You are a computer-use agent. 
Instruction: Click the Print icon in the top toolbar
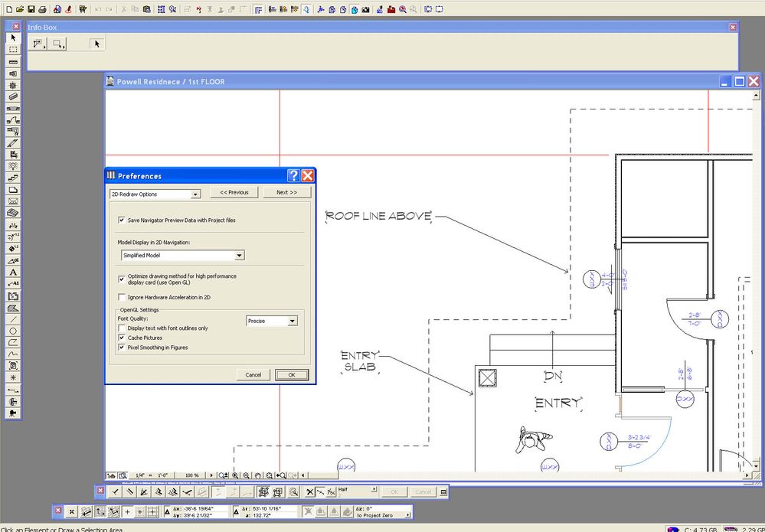pos(42,9)
